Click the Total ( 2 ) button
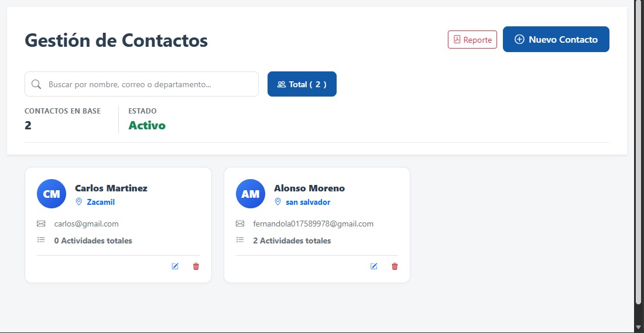 click(302, 84)
